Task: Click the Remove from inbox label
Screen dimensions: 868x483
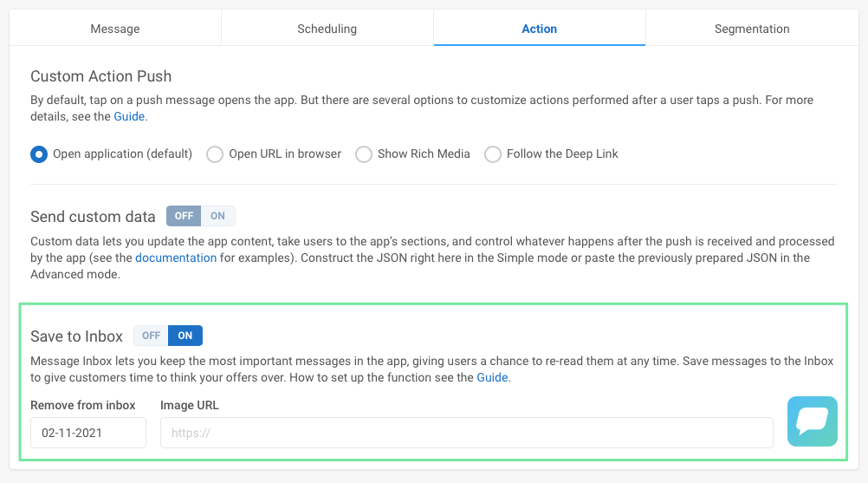Action: 83,405
